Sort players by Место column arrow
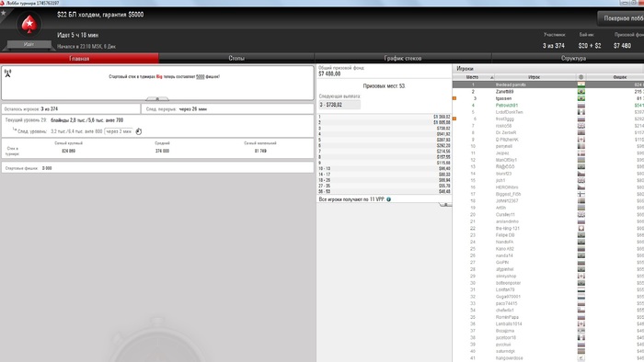Screen dimensions: 644x362 [491, 77]
